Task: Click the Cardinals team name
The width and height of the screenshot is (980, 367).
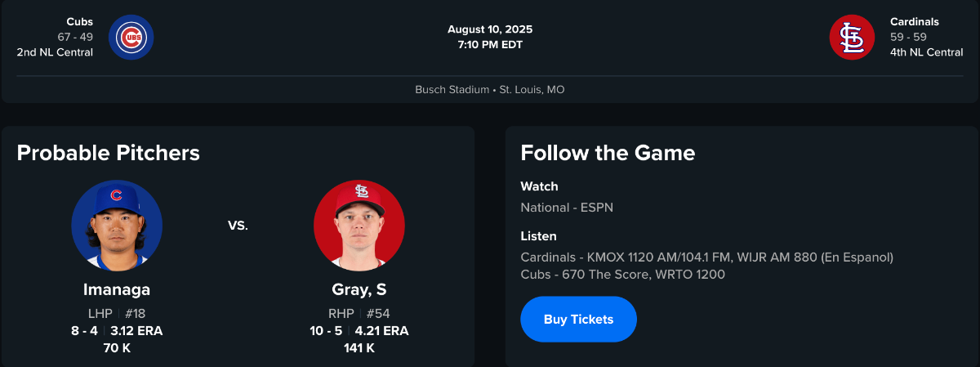Action: point(915,22)
